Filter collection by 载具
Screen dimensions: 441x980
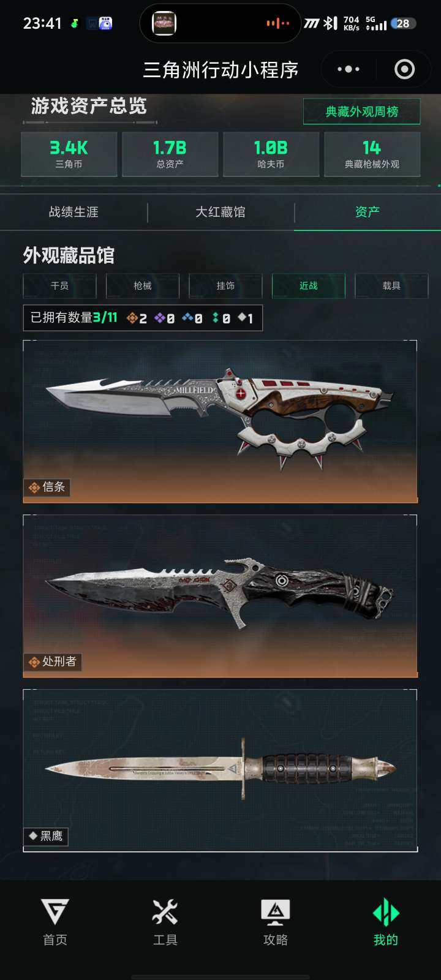coord(391,285)
